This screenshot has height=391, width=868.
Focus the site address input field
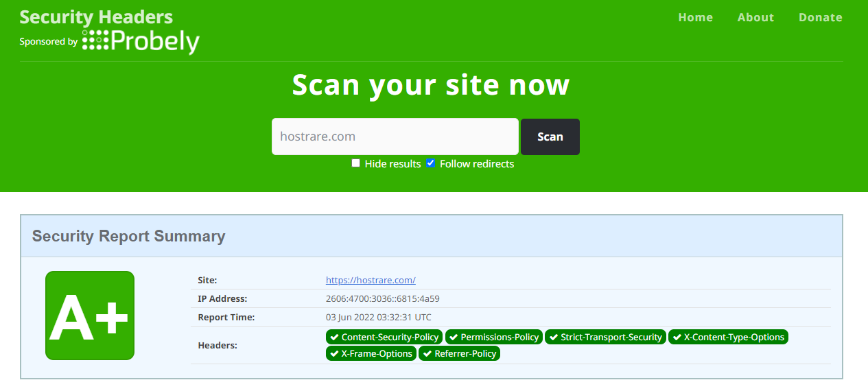coord(395,137)
